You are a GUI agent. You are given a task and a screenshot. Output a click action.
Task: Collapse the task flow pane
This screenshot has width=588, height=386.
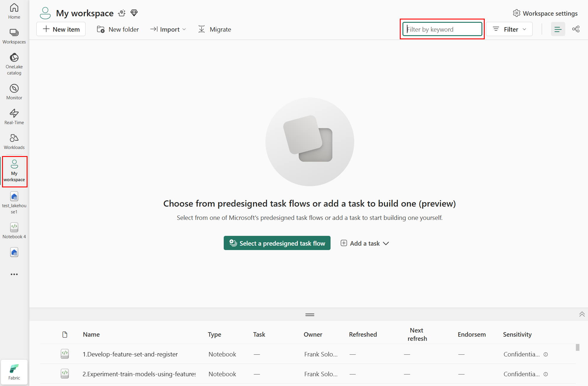coord(581,314)
